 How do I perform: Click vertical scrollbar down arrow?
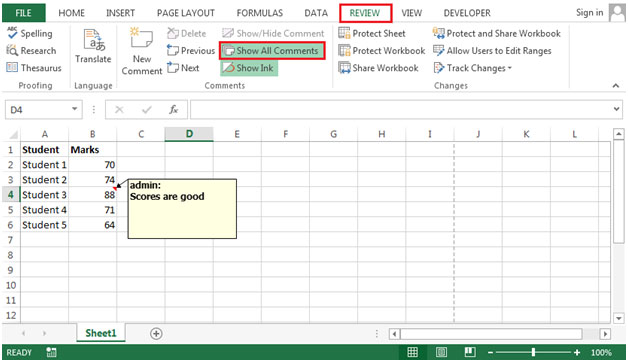pyautogui.click(x=619, y=318)
